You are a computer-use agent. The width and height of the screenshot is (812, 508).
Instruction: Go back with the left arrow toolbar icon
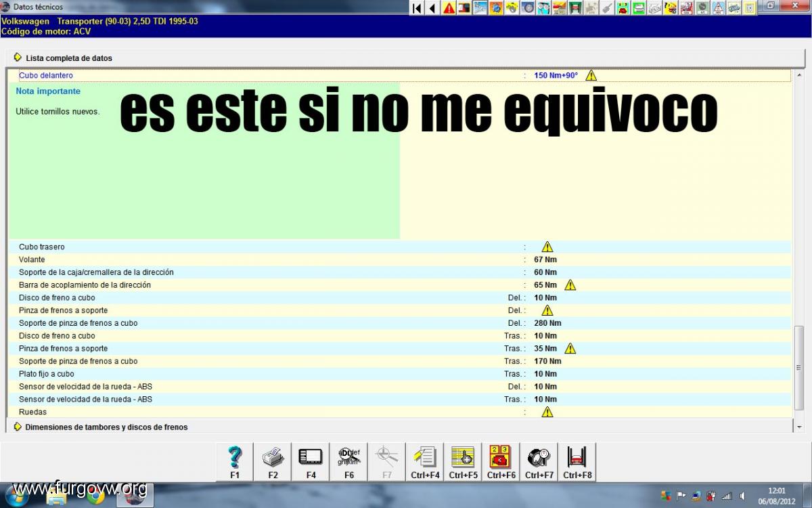[432, 8]
